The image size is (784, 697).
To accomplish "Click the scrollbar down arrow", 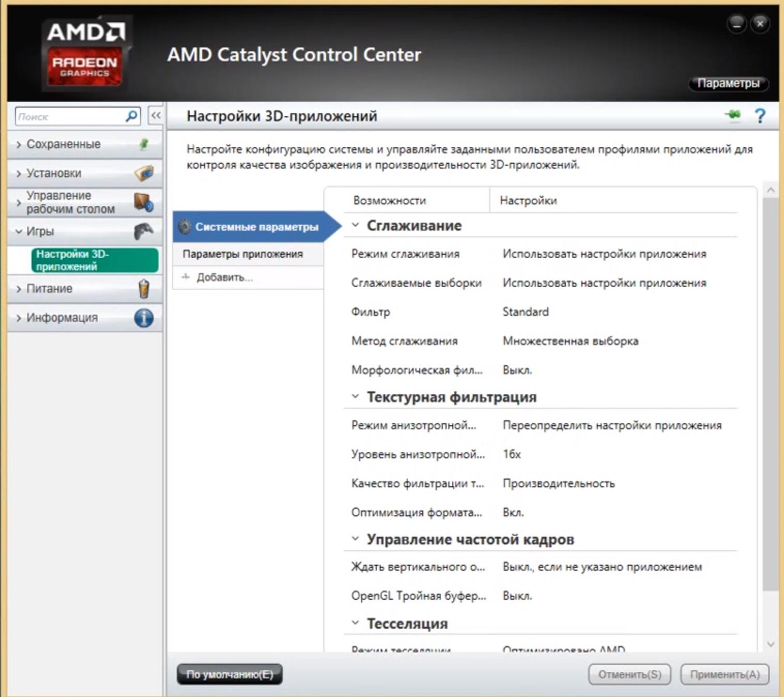I will 771,644.
